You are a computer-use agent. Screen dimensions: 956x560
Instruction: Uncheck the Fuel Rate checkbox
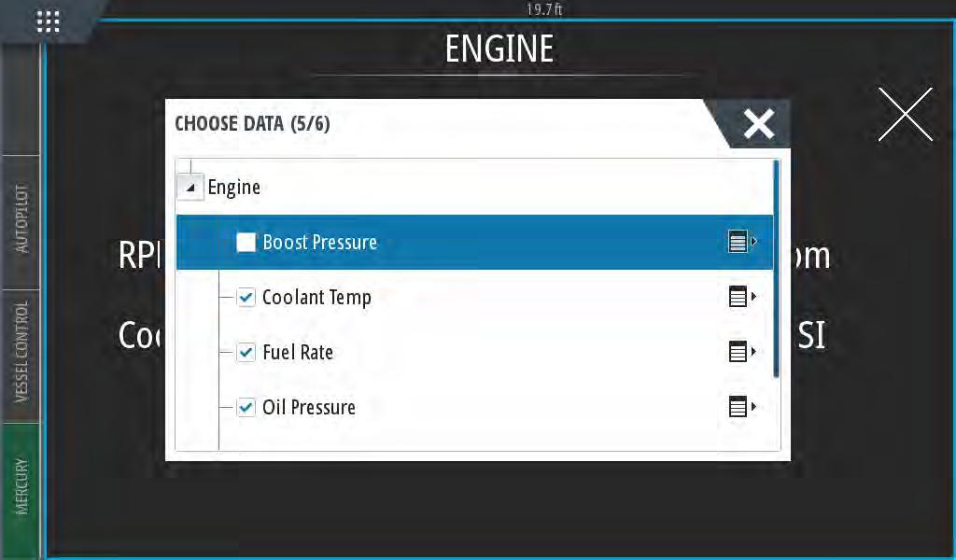click(x=246, y=352)
